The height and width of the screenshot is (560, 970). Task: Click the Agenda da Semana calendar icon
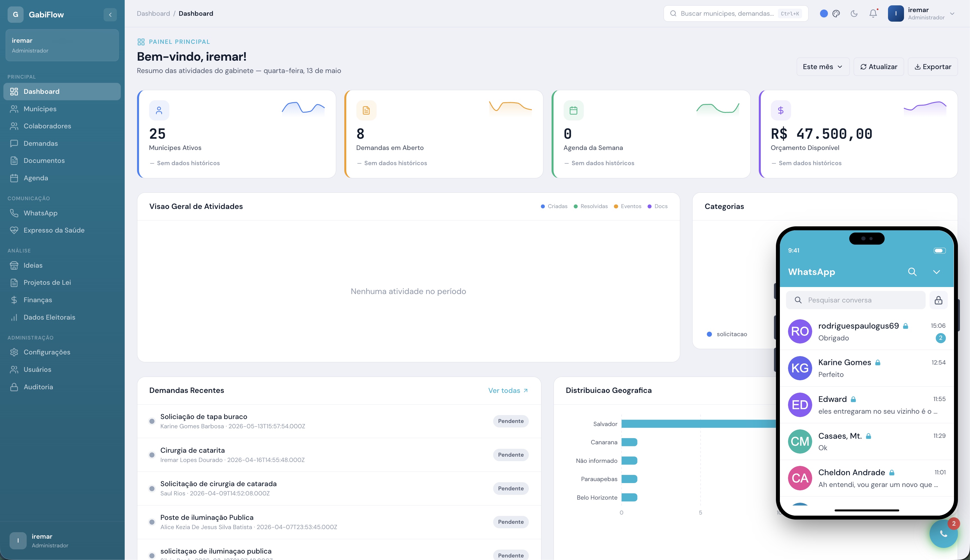click(573, 110)
